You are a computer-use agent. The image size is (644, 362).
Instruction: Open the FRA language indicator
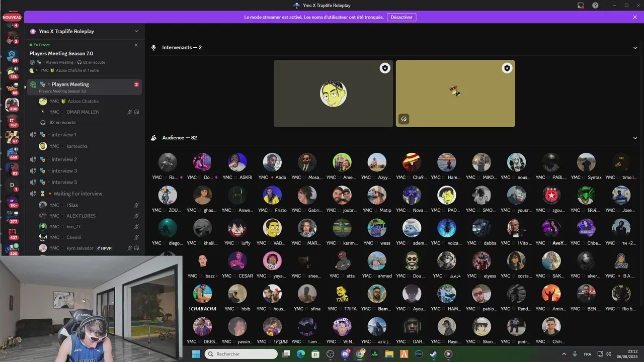pos(588,354)
